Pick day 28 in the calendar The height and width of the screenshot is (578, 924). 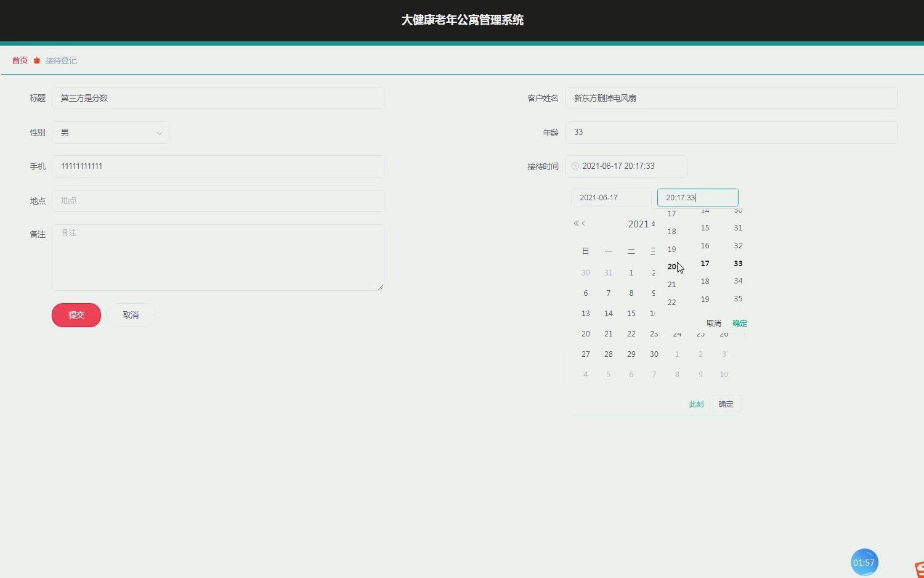[x=608, y=354]
